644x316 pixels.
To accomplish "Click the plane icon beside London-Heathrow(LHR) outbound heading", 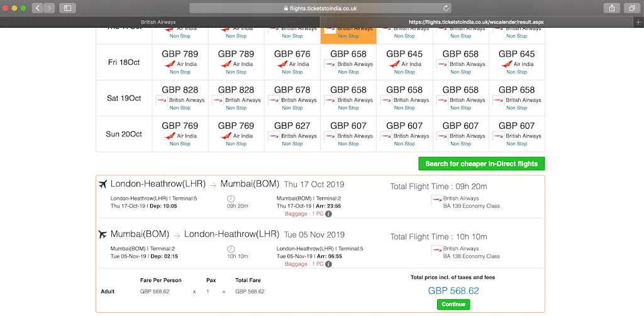I will [x=103, y=184].
